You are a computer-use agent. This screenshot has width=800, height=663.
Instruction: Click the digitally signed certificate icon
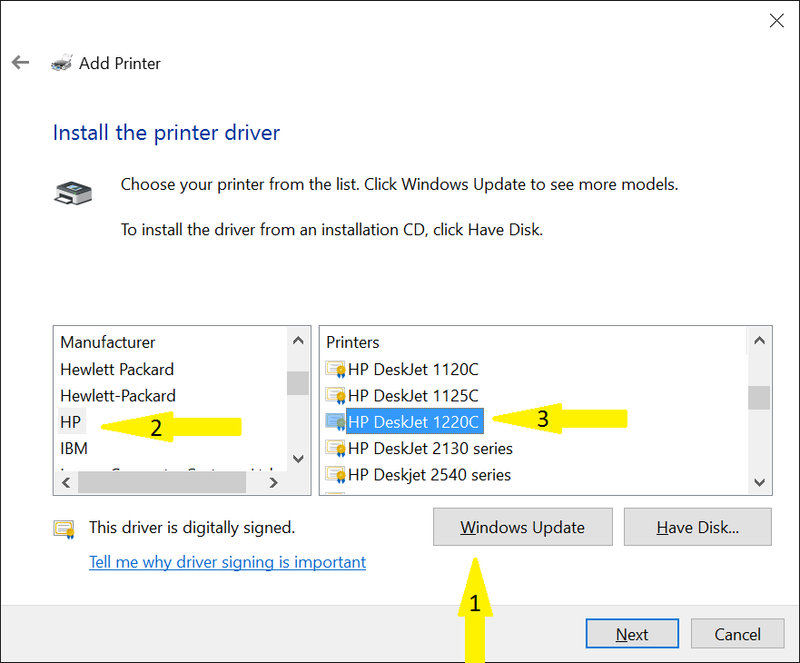click(64, 529)
